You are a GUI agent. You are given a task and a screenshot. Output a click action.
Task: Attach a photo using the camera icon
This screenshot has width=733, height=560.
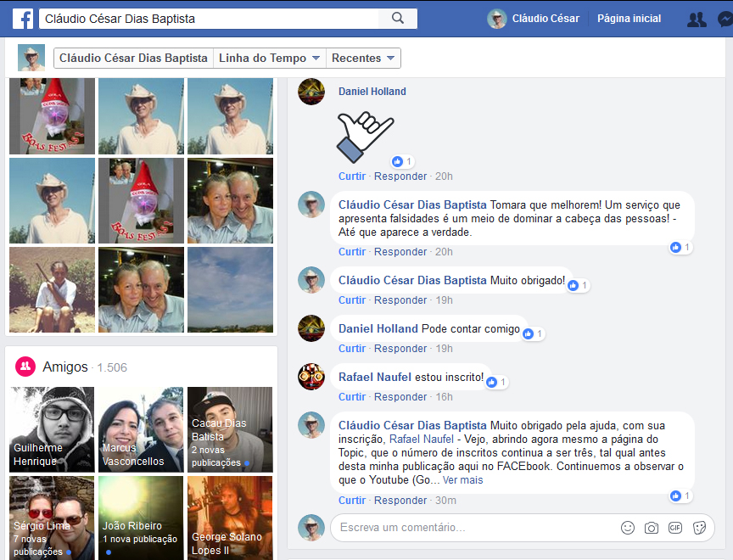click(x=652, y=528)
